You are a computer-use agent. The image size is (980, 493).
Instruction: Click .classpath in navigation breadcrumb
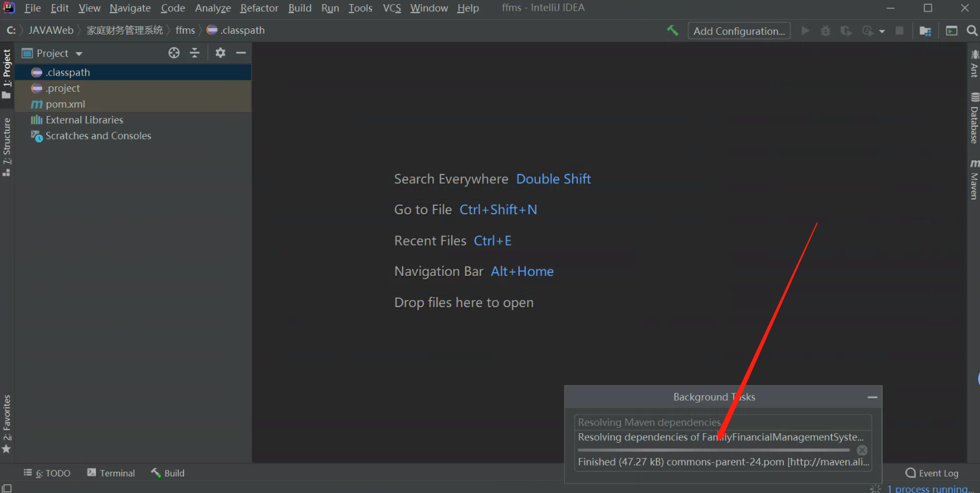click(236, 30)
